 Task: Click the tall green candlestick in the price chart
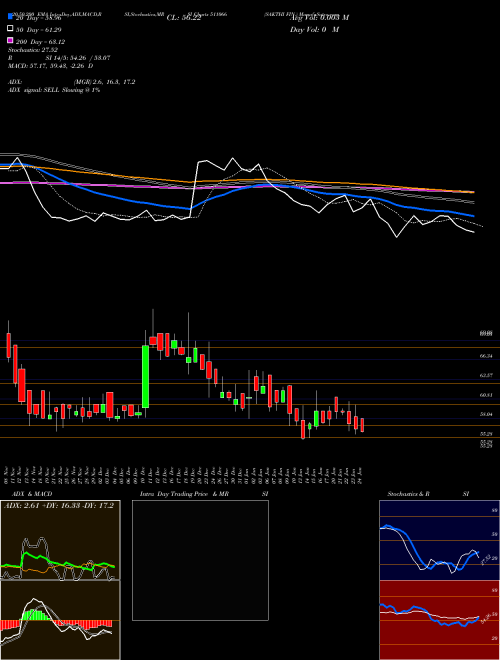pos(145,376)
